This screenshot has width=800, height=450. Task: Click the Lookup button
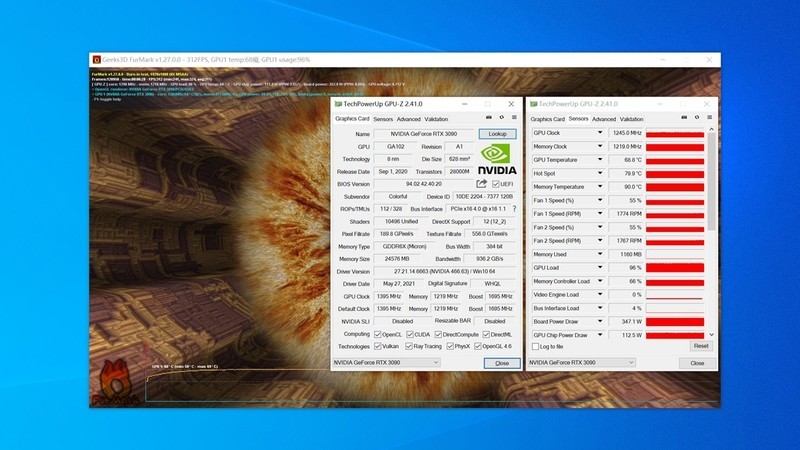coord(497,134)
